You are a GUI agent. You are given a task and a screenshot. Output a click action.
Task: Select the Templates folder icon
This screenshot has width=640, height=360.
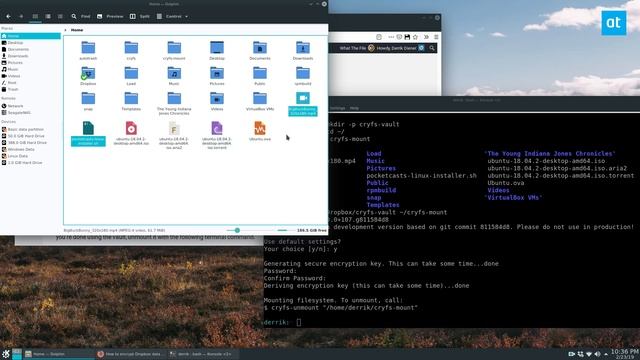[131, 98]
